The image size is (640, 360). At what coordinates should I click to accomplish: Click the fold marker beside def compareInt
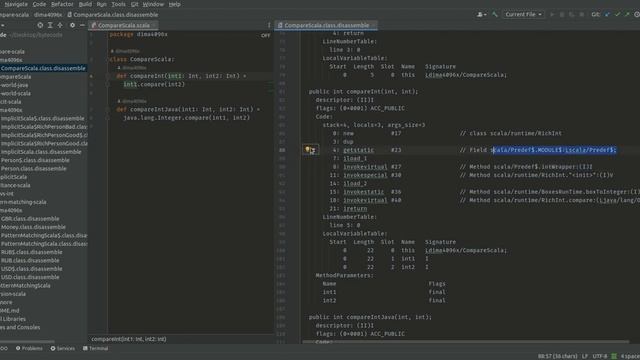coord(108,76)
